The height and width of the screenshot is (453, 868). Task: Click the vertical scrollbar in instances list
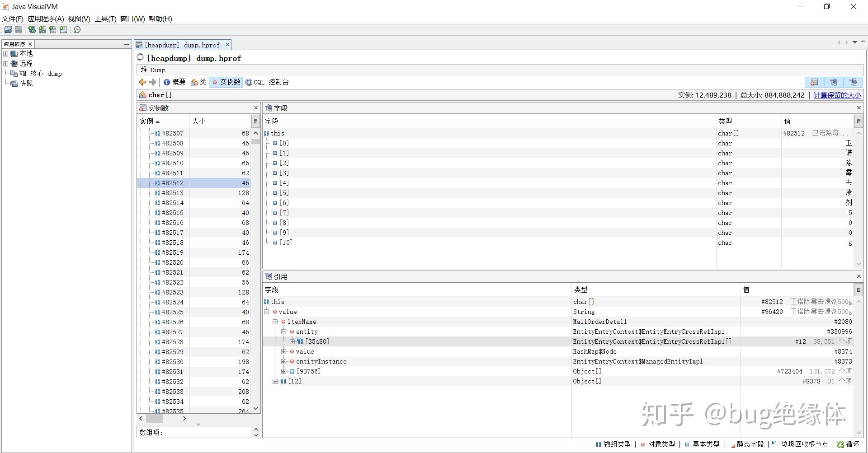click(255, 141)
